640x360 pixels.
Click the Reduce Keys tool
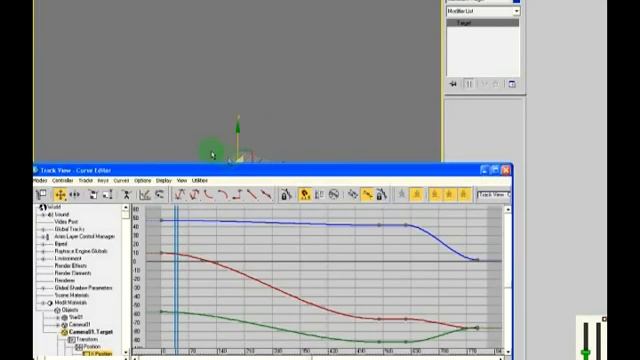(x=159, y=195)
